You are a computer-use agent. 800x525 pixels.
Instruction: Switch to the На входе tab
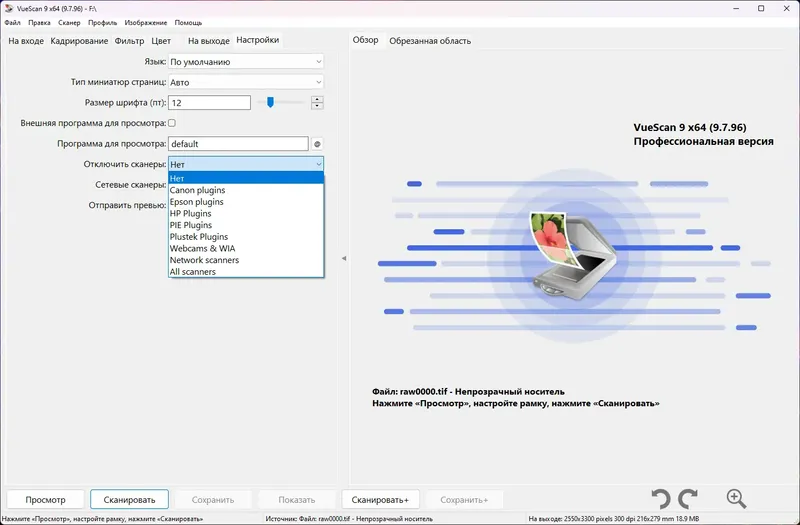26,41
